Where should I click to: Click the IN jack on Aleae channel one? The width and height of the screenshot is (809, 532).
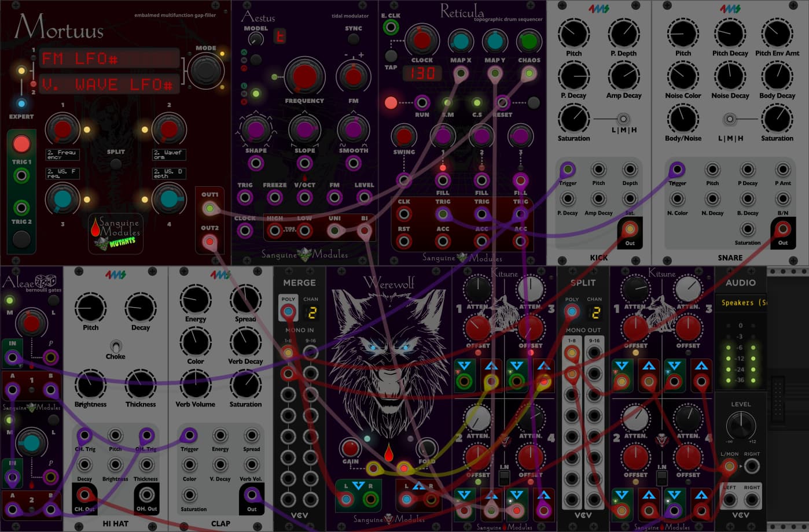(12, 358)
